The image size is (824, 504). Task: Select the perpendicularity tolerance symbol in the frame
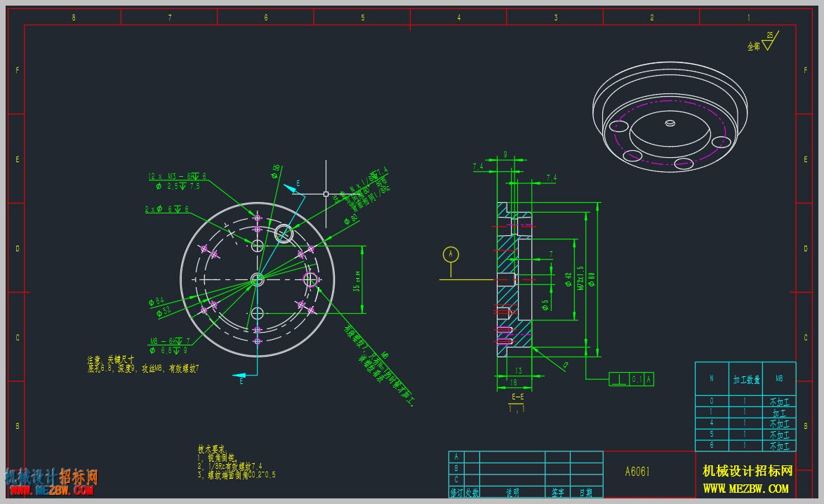point(620,379)
